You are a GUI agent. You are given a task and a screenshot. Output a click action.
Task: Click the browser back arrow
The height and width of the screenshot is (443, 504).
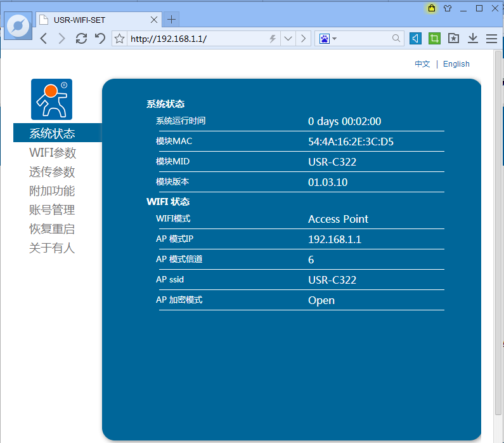(44, 39)
